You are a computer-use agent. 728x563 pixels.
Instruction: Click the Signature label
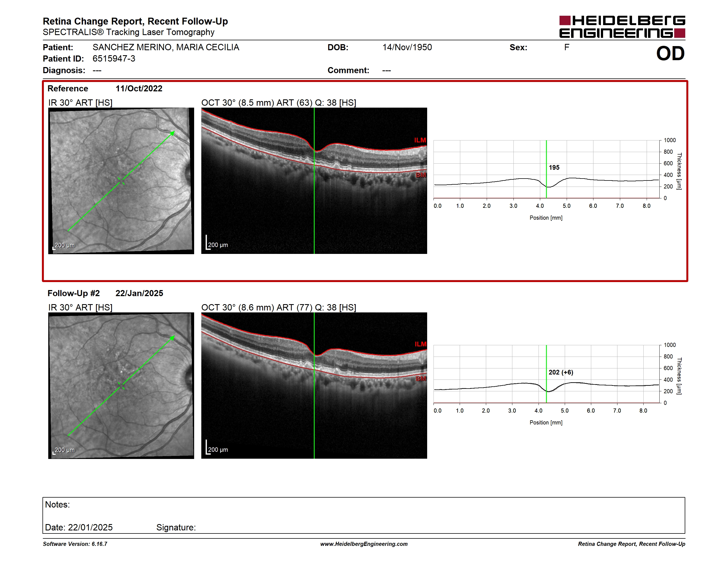176,527
